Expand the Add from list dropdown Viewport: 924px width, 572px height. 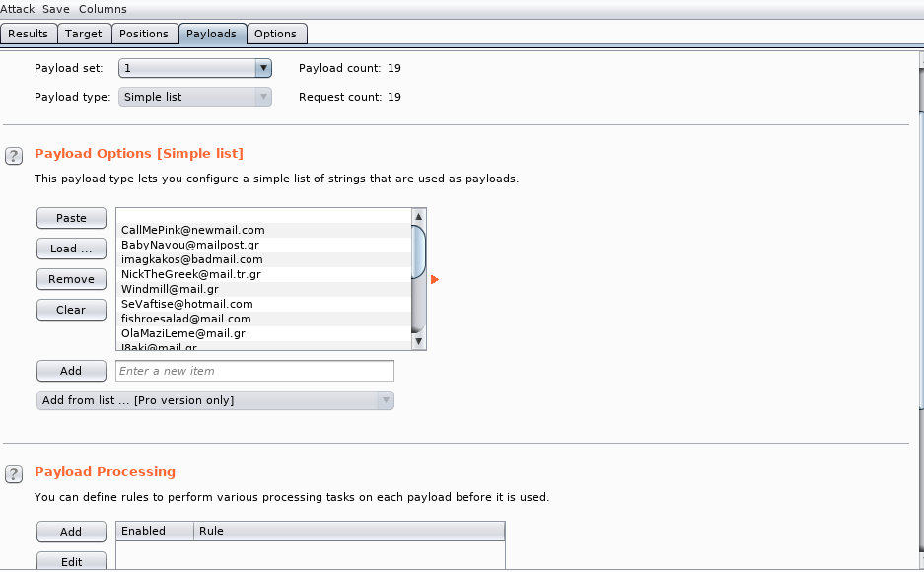(215, 400)
